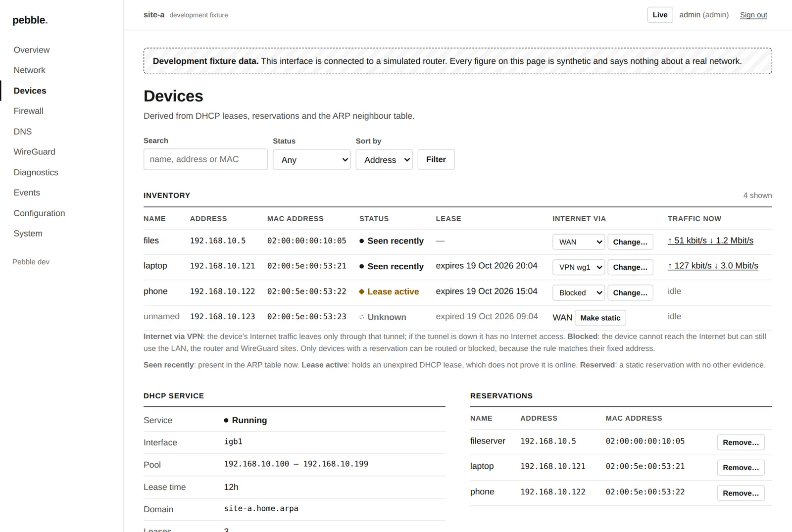Open the Sort by dropdown
The width and height of the screenshot is (792, 532).
coord(384,160)
